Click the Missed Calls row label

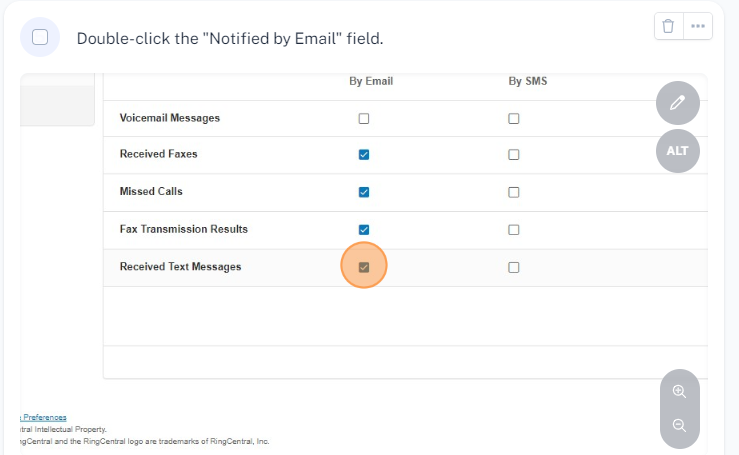[x=151, y=191]
